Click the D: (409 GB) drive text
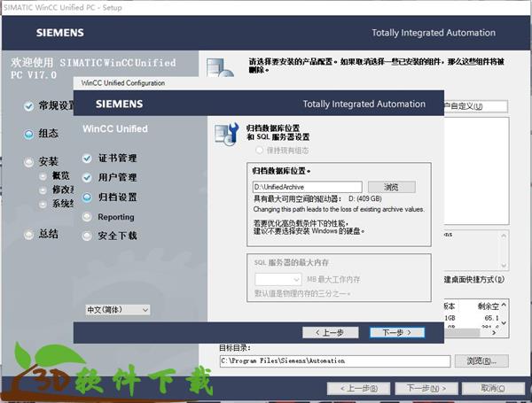 click(365, 199)
